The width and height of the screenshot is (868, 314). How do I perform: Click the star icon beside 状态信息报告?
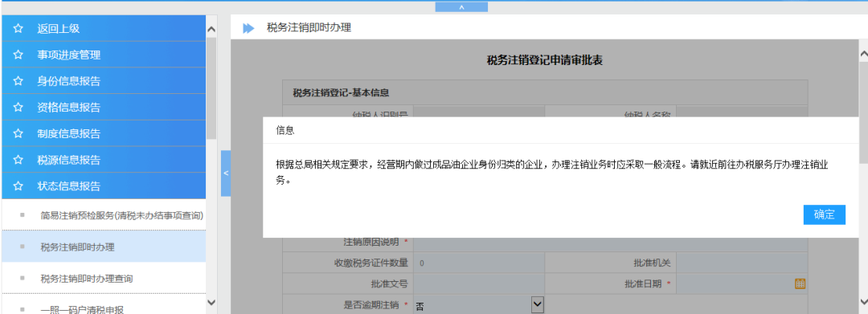[x=18, y=186]
